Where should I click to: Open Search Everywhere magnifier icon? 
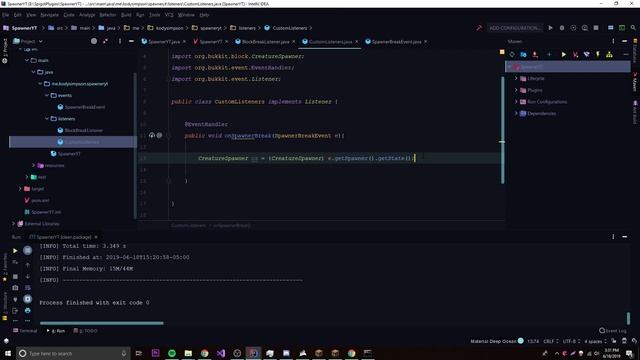coord(633,28)
